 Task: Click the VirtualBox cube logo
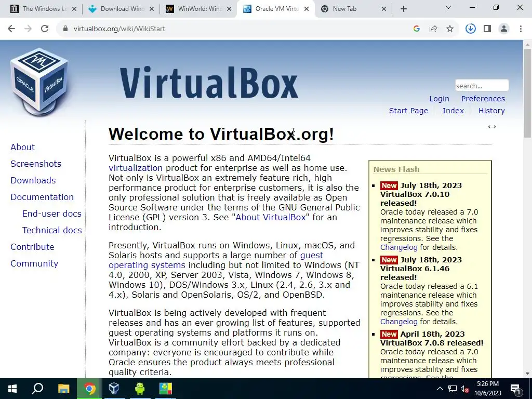[x=39, y=82]
